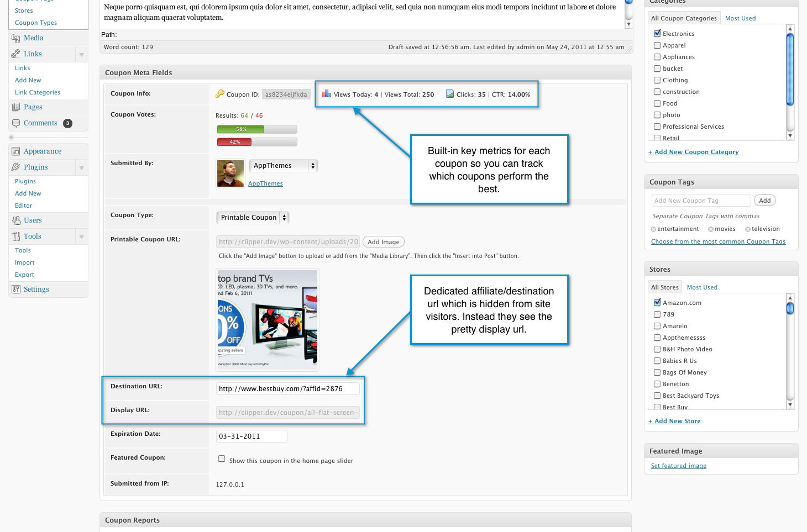The image size is (807, 532).
Task: Click the comments count badge 3
Action: (x=67, y=123)
